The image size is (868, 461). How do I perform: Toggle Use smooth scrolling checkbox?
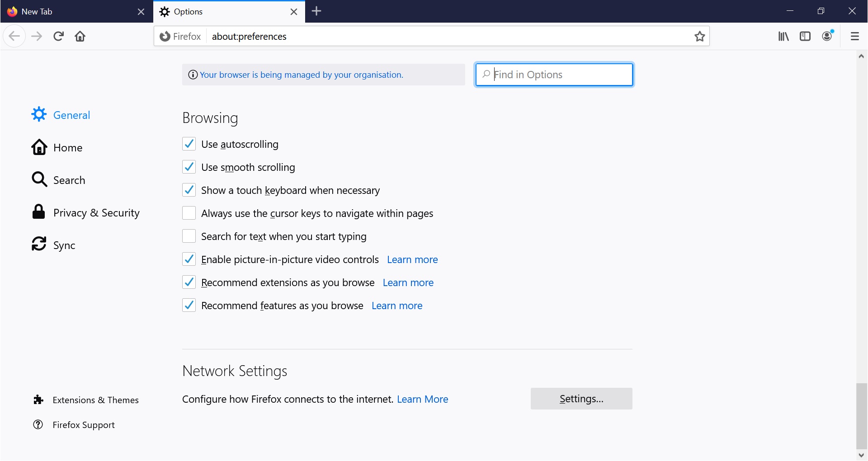(x=189, y=167)
